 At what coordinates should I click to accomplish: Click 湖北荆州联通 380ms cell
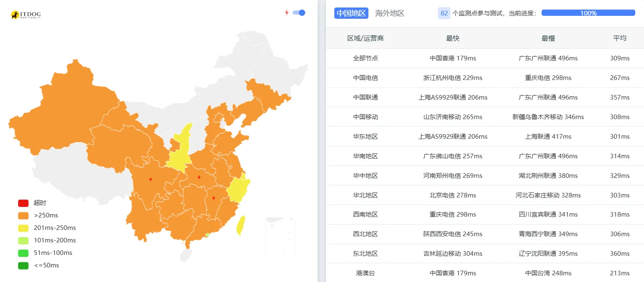coord(548,176)
